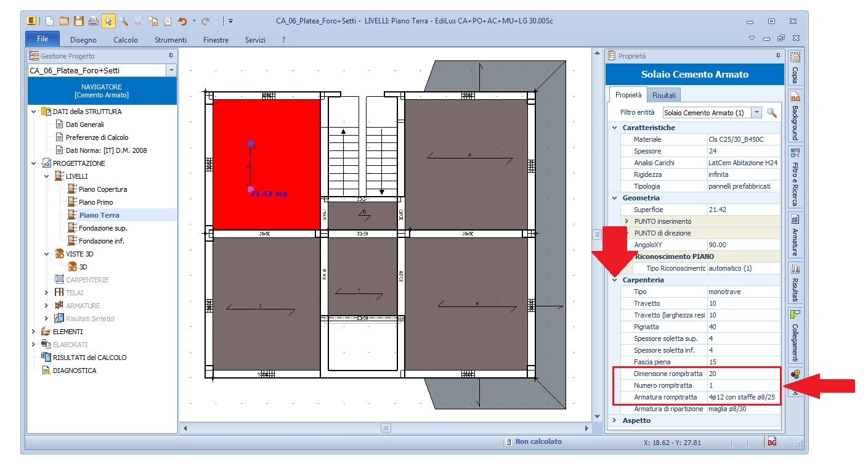868x463 pixels.
Task: Select Piano Copertura in navigator
Action: [x=102, y=189]
